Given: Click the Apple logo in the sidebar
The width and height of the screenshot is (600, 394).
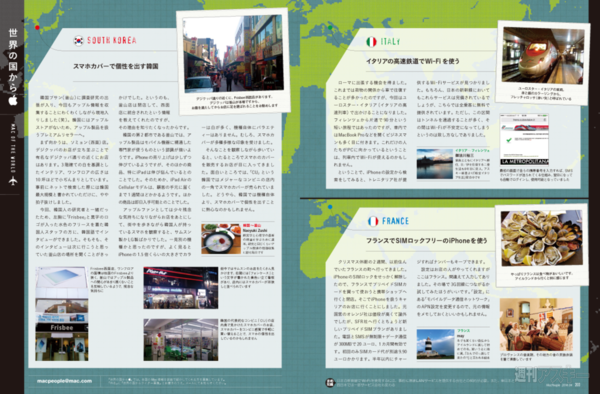Looking at the screenshot, I should click(13, 101).
